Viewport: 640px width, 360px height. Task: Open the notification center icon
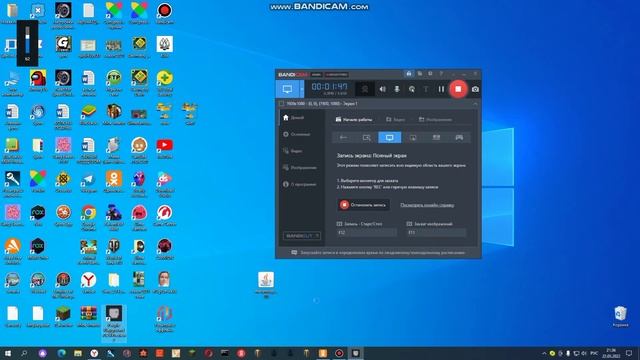pyautogui.click(x=629, y=353)
